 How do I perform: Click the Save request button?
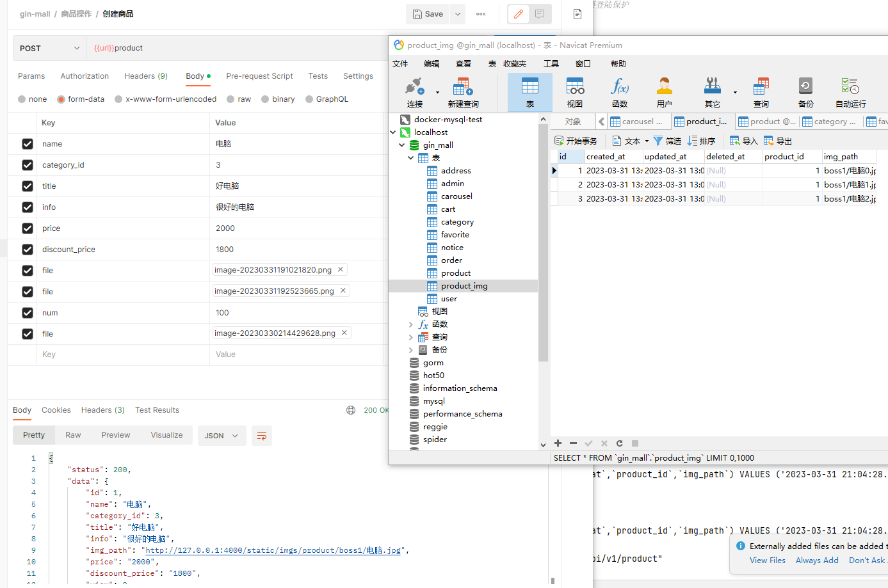point(428,14)
